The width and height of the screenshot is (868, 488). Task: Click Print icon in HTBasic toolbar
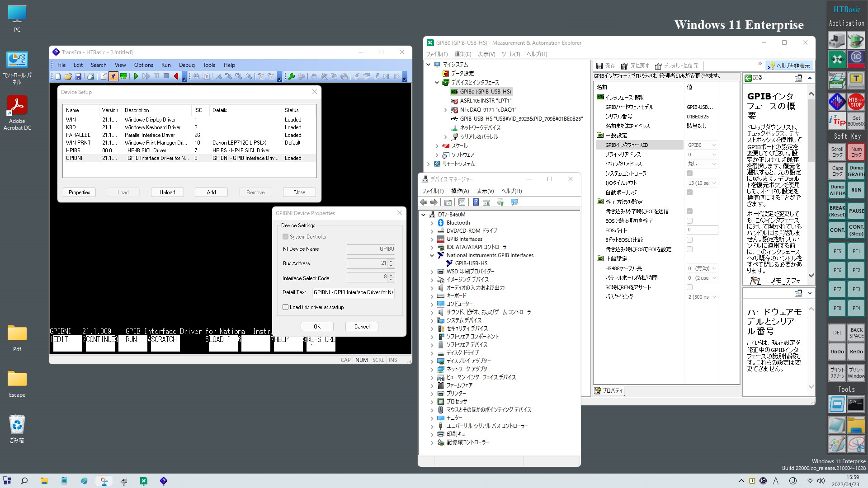pyautogui.click(x=90, y=76)
